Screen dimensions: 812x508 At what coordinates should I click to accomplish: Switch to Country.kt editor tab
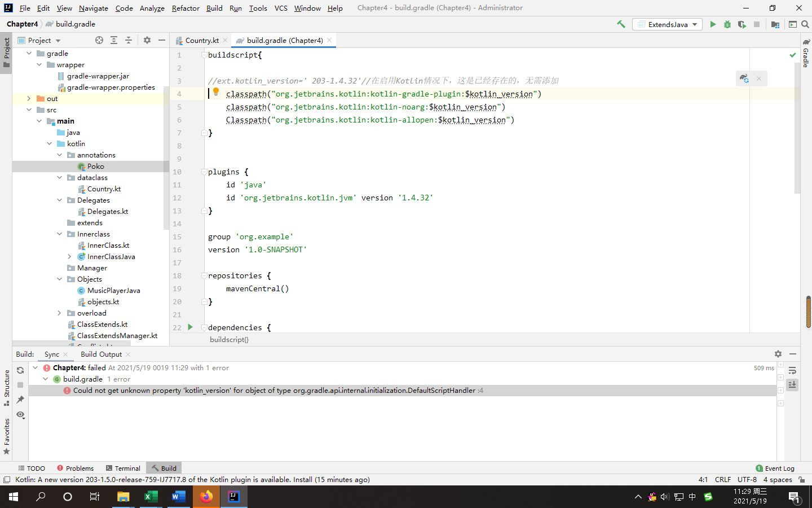point(201,40)
